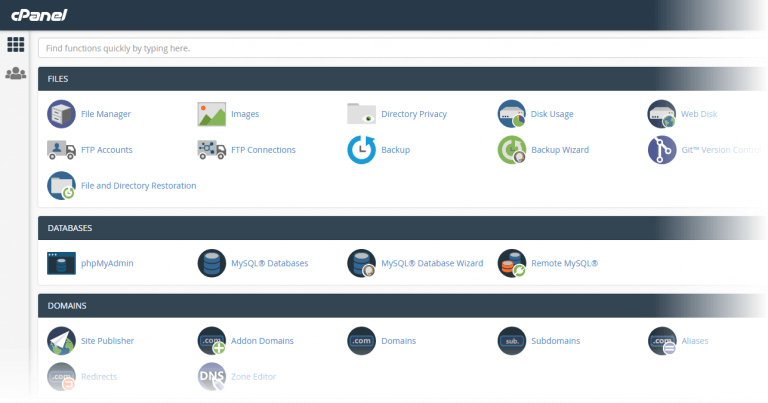Open the Site Publisher link

pyautogui.click(x=107, y=341)
